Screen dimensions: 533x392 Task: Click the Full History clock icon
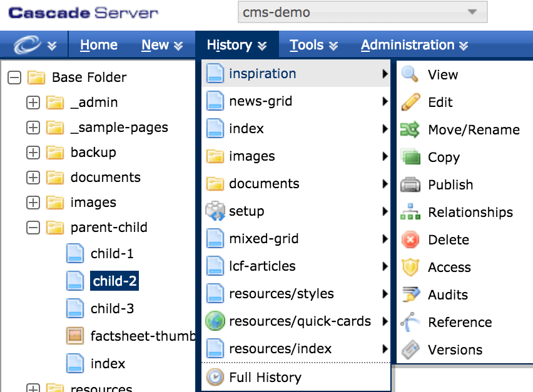tap(215, 377)
